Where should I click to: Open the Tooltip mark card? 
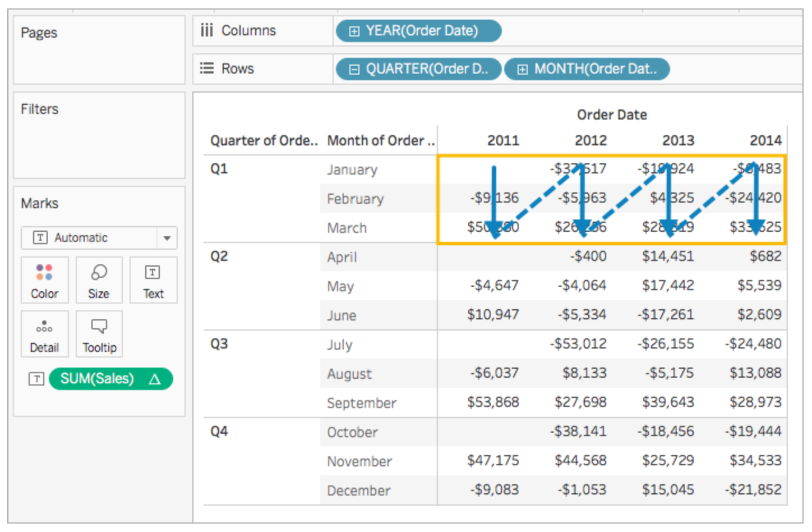coord(99,334)
